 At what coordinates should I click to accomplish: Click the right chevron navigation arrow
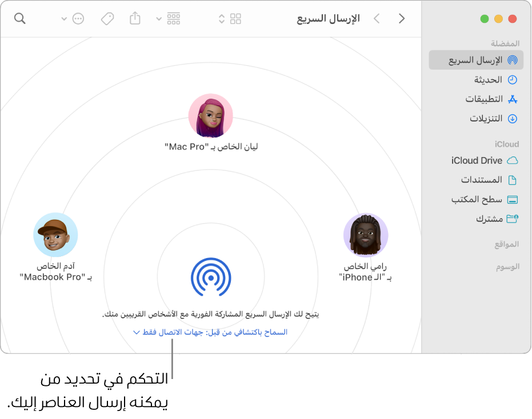(x=402, y=18)
